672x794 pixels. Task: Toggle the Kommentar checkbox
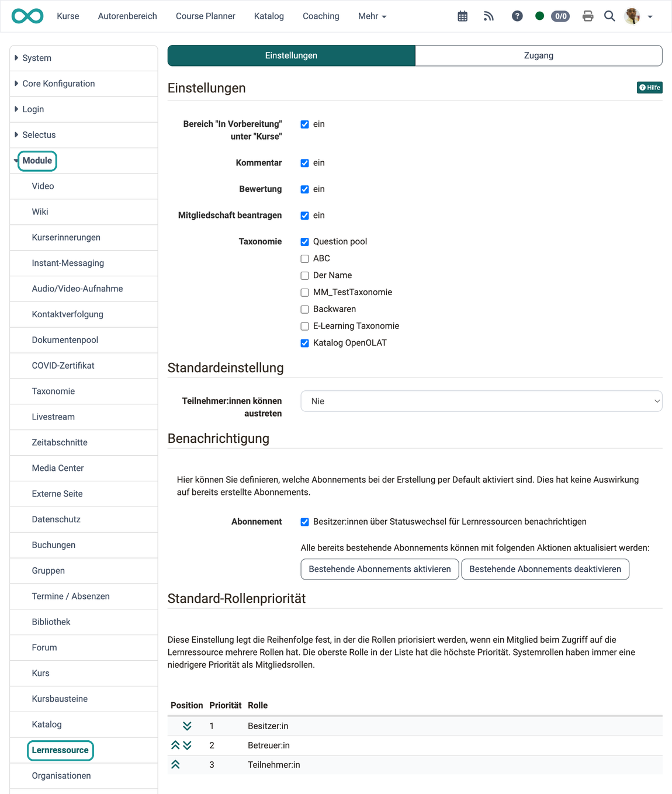304,163
